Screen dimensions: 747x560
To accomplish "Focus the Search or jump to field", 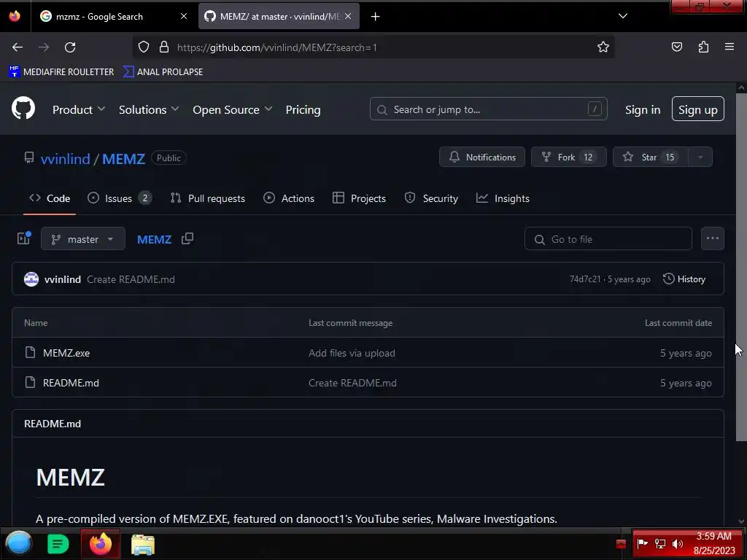I will (488, 109).
